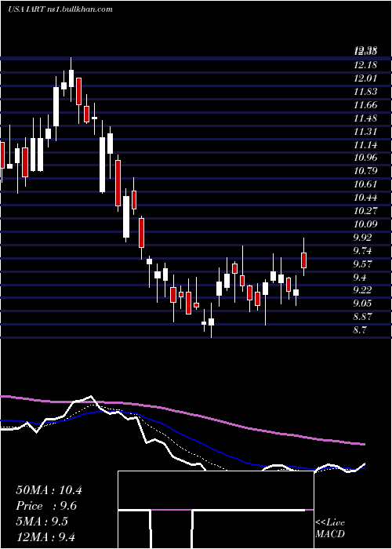392x549 pixels.
Task: Click the 11.31 price axis label
Action: point(365,132)
